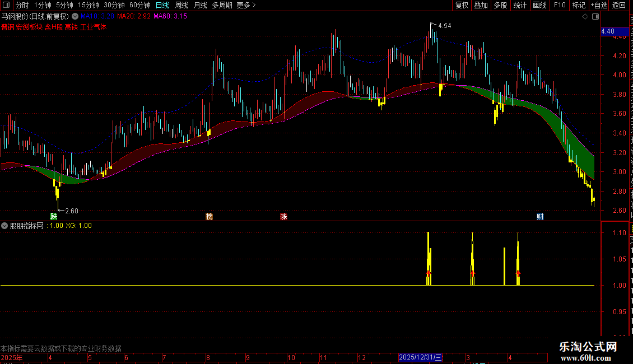The image size is (633, 364).
Task: Click the 榜 event marker
Action: pyautogui.click(x=209, y=216)
